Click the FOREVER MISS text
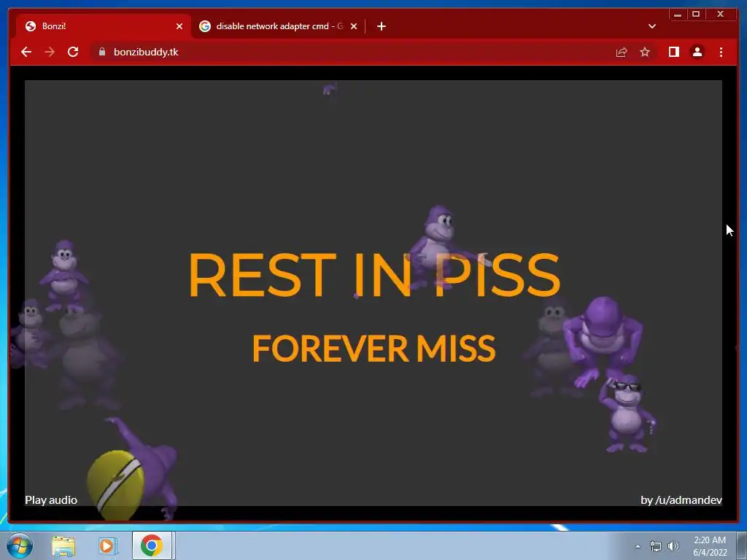This screenshot has width=747, height=560. click(x=374, y=348)
